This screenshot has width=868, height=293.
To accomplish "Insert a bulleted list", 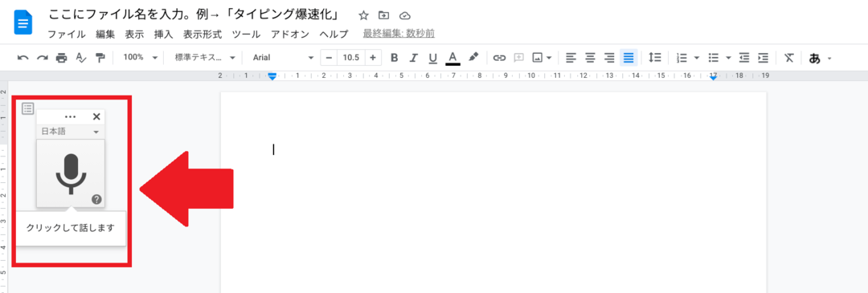I will tap(714, 58).
